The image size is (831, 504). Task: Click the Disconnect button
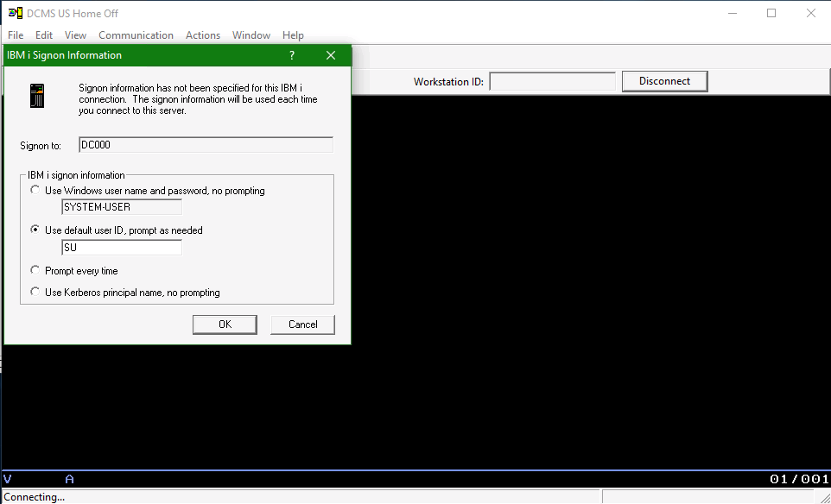[664, 81]
